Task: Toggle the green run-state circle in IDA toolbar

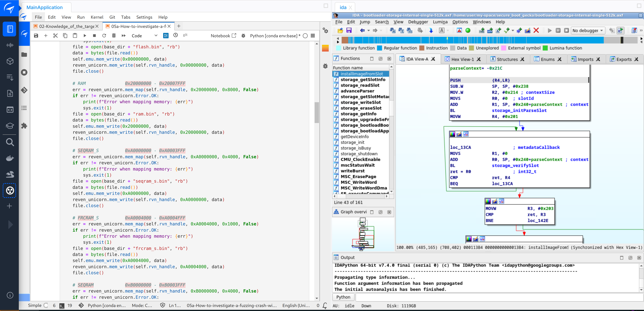Action: (x=468, y=31)
